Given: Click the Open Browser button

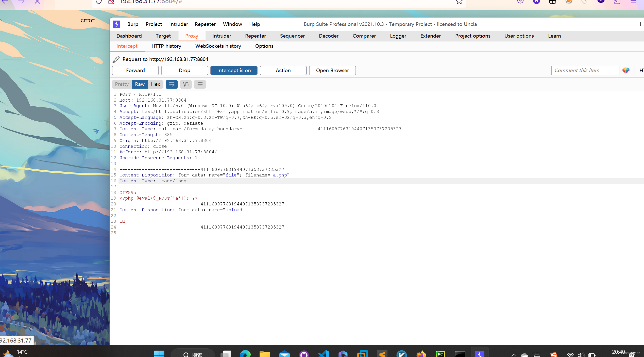Looking at the screenshot, I should [x=332, y=71].
